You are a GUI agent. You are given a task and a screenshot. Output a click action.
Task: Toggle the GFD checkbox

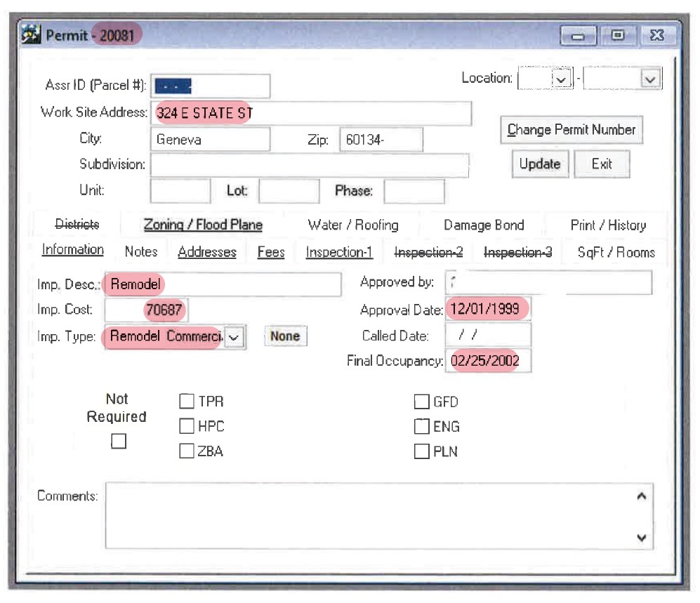click(x=421, y=402)
